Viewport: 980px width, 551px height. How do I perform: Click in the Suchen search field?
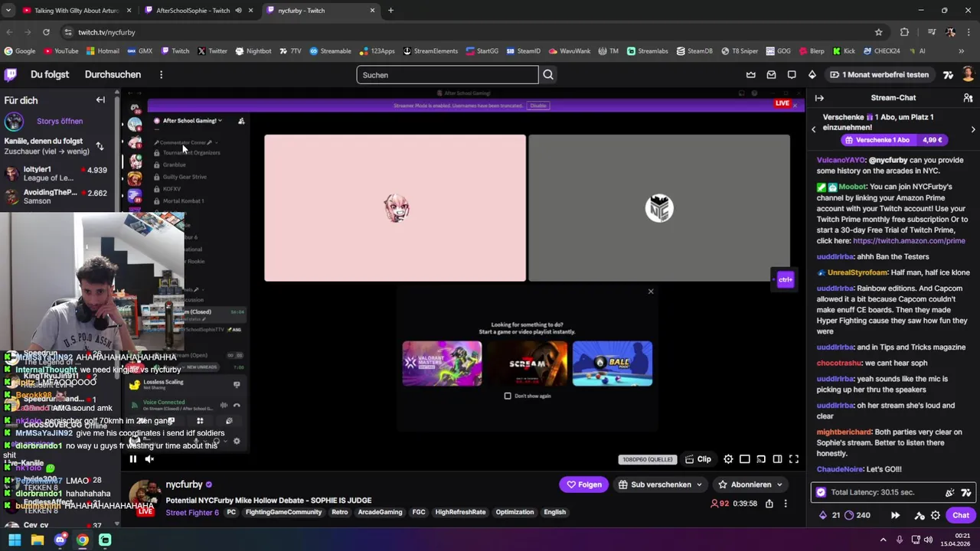(447, 74)
